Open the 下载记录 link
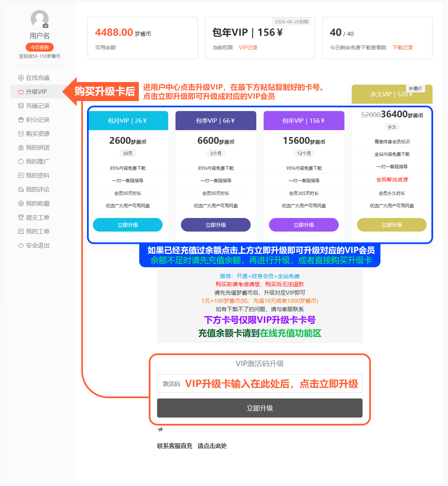 point(402,48)
